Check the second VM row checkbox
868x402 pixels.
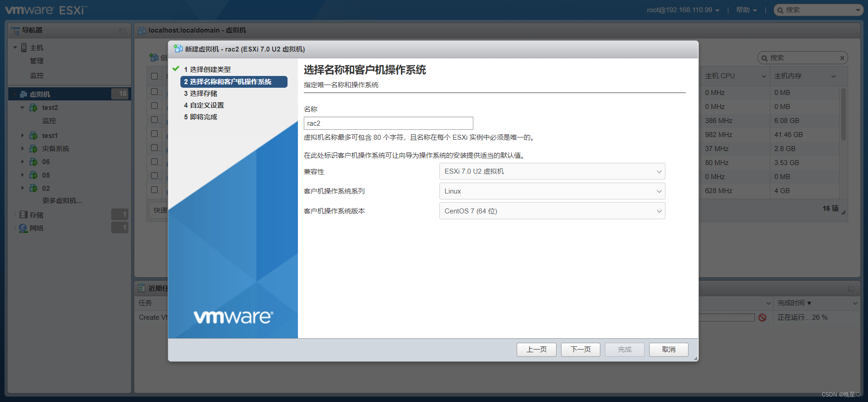click(155, 106)
